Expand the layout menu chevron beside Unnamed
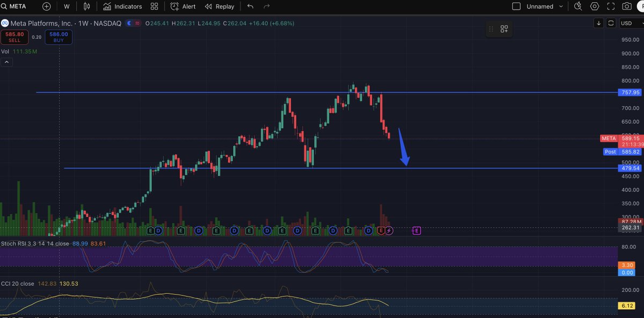This screenshot has width=644, height=318. (x=561, y=6)
